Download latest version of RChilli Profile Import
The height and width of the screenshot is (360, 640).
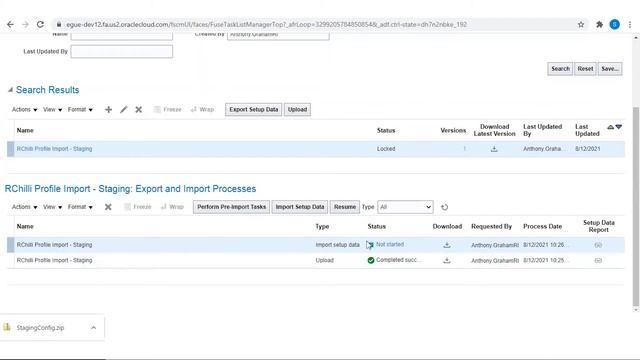(494, 149)
